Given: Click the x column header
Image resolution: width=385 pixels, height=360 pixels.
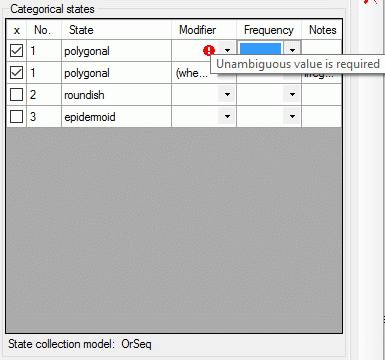Looking at the screenshot, I should point(17,30).
